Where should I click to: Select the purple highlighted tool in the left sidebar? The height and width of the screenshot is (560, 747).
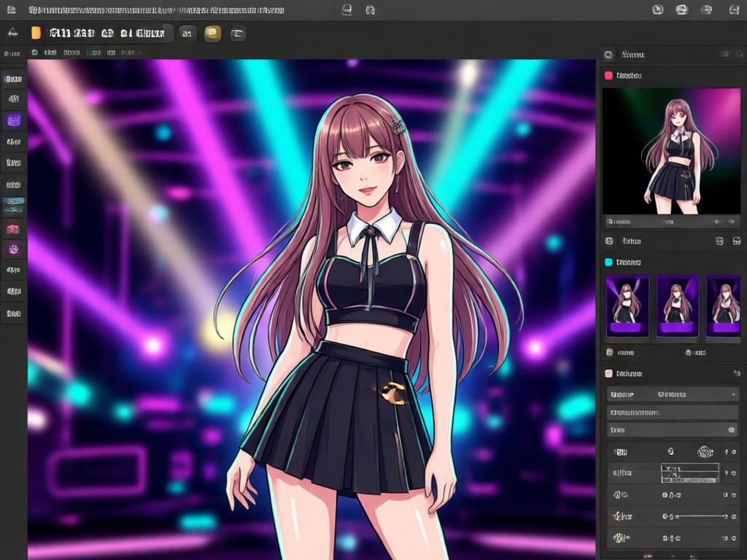tap(14, 120)
